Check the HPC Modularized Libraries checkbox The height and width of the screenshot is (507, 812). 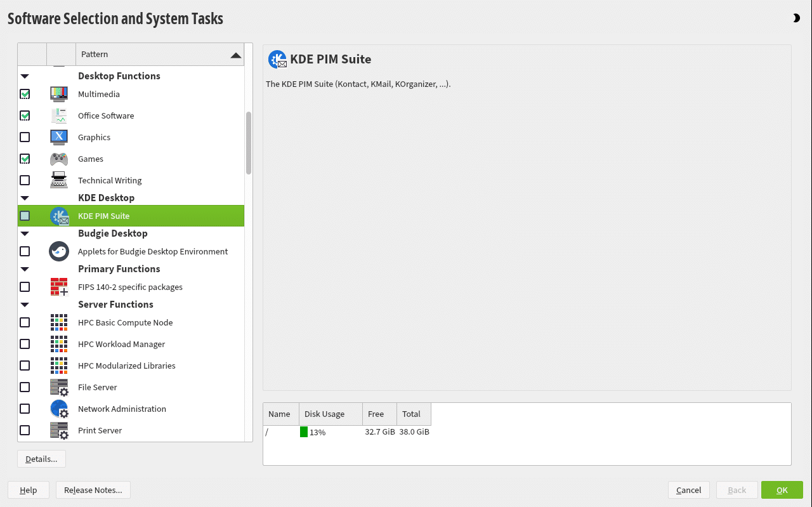[25, 365]
